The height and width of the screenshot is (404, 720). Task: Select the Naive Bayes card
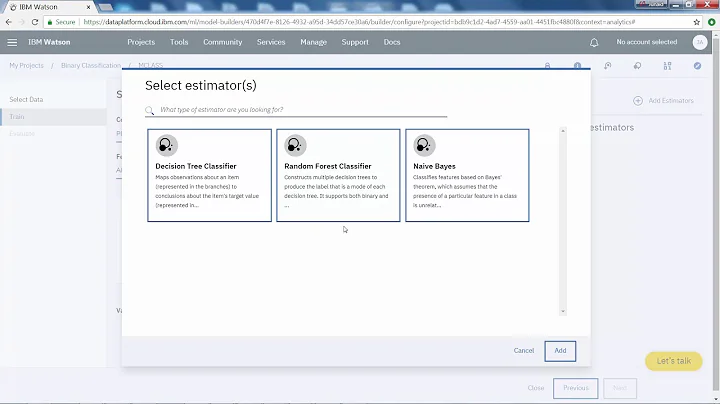click(467, 175)
